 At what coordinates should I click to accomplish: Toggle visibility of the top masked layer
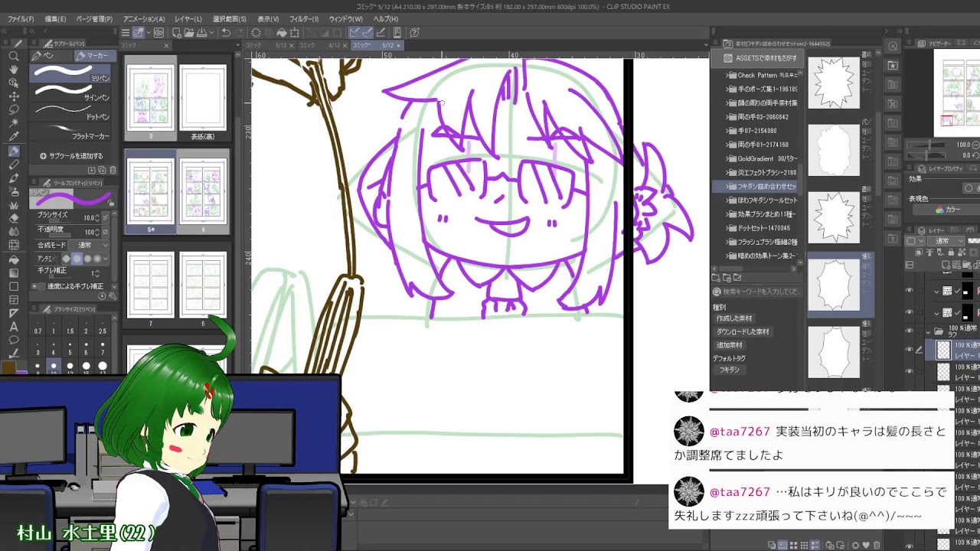[909, 291]
